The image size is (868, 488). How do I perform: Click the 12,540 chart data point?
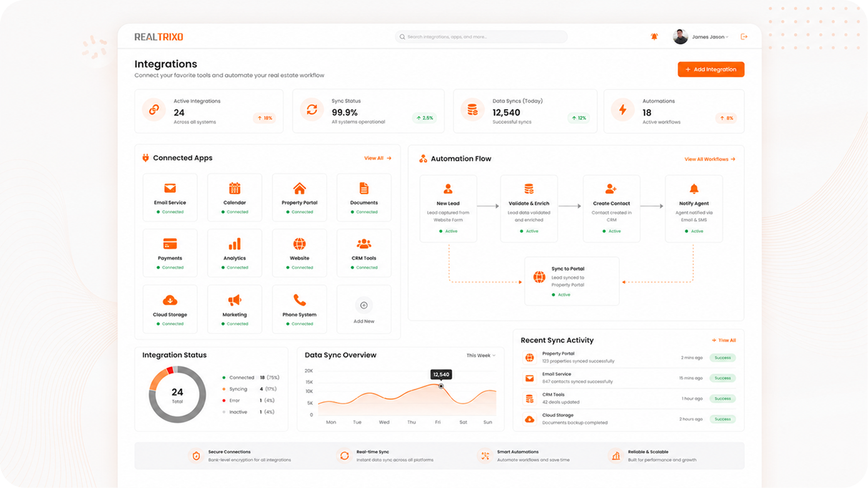(x=441, y=386)
